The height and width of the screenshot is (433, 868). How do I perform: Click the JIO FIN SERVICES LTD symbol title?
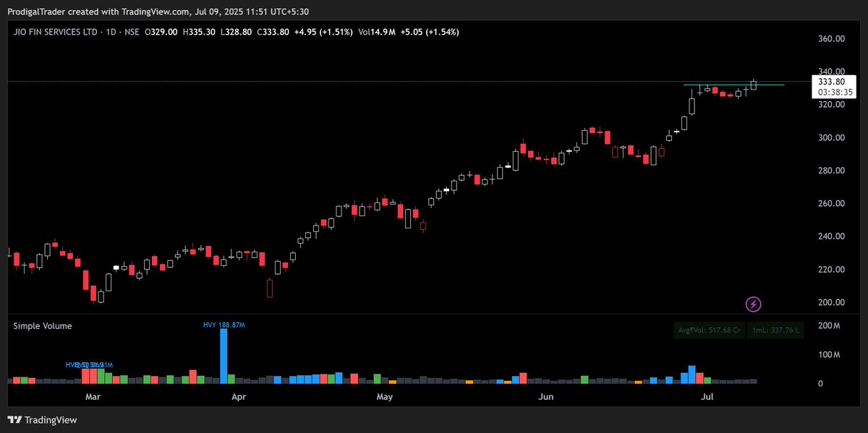tap(57, 32)
